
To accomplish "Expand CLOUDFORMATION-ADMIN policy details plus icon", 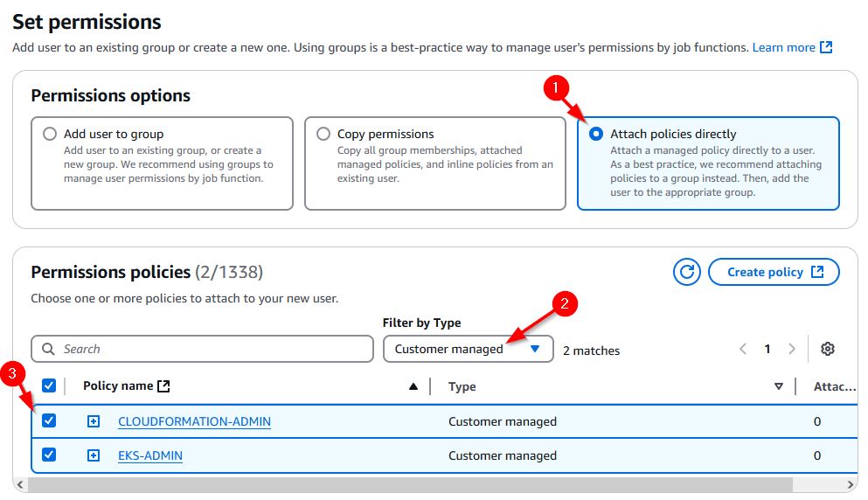I will pyautogui.click(x=94, y=421).
